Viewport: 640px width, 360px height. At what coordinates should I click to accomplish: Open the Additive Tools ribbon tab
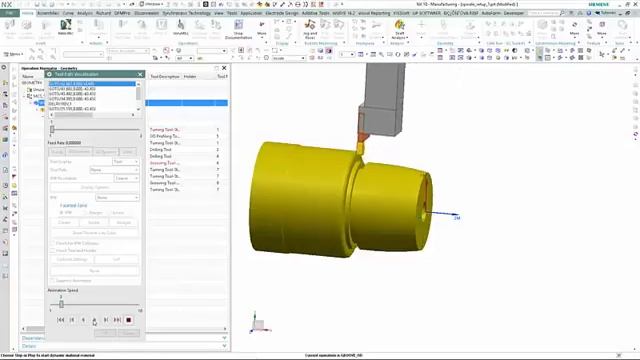coord(315,13)
